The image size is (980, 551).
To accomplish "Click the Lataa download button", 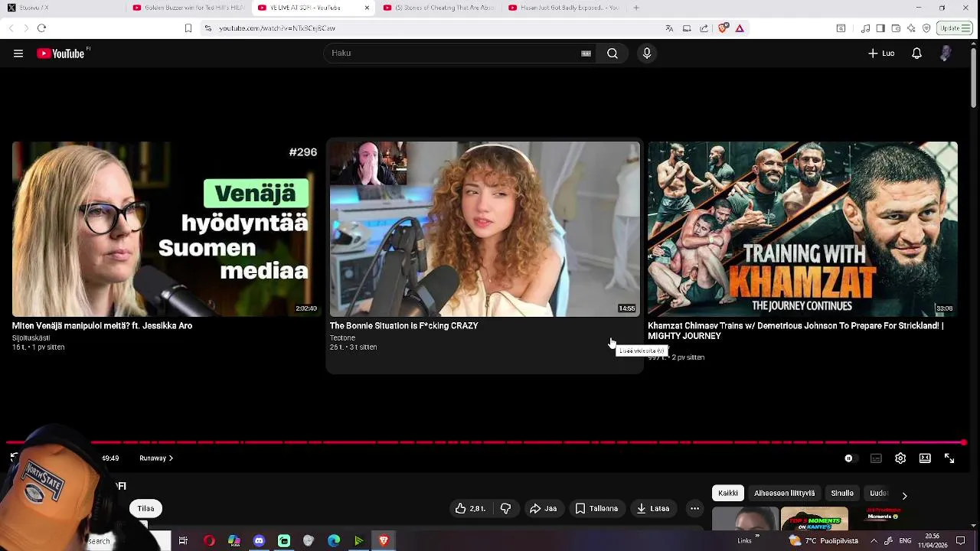I will [x=652, y=509].
